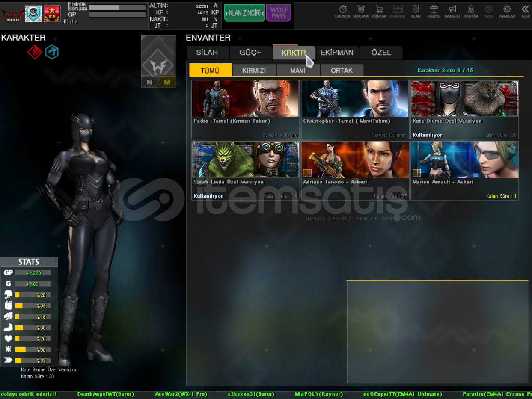Open the Profilim profile icon
The image size is (532, 399).
[x=471, y=11]
